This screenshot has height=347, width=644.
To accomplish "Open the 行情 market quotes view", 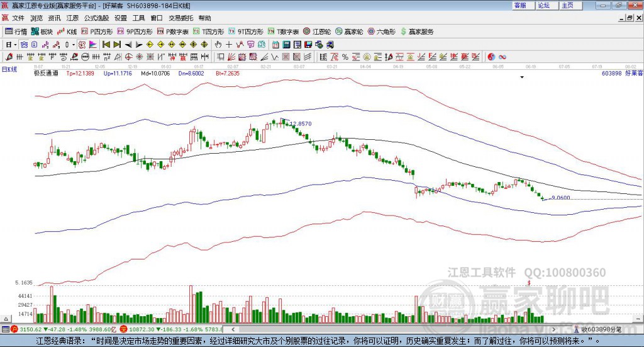I will (x=16, y=31).
